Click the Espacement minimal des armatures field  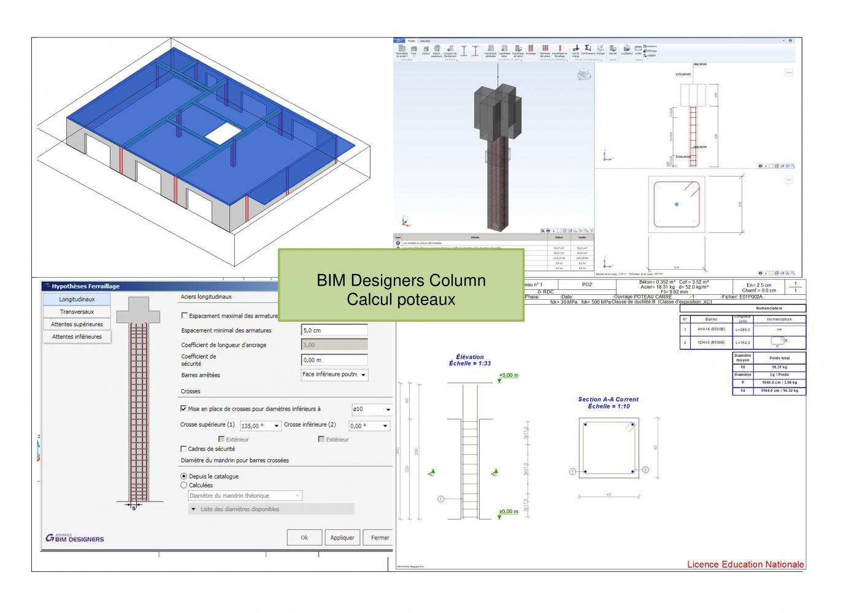(334, 330)
